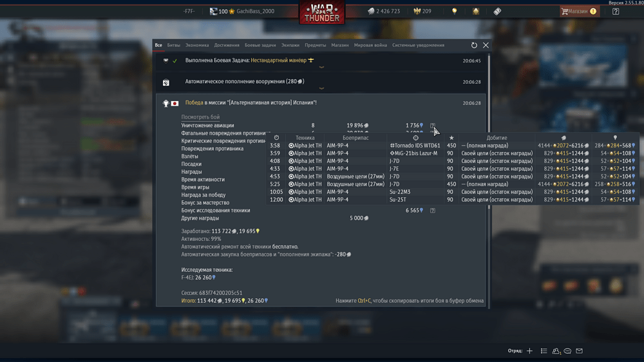
Task: Click the Техника column header
Action: (x=305, y=138)
